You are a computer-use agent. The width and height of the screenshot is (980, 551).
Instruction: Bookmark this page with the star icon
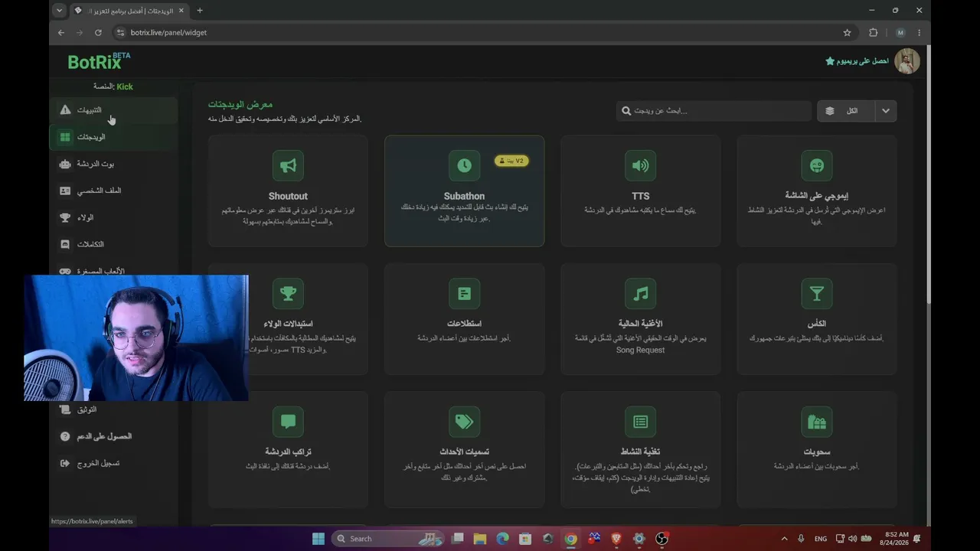(x=848, y=33)
